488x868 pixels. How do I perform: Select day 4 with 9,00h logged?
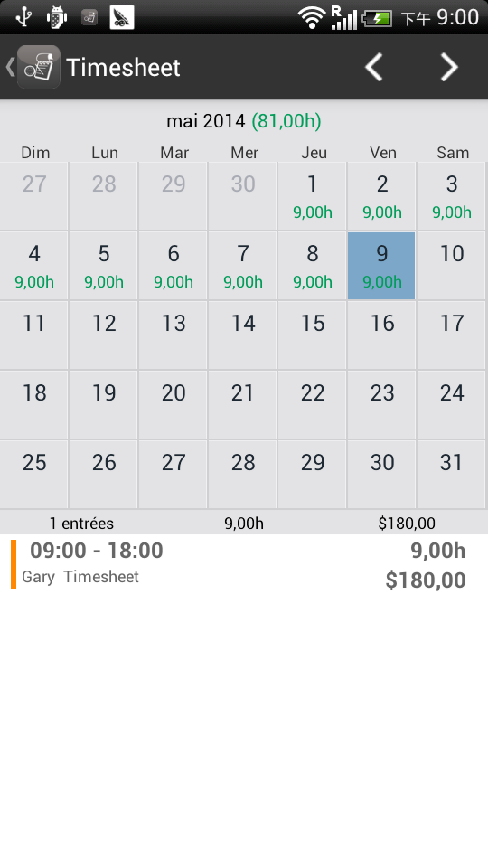coord(33,266)
